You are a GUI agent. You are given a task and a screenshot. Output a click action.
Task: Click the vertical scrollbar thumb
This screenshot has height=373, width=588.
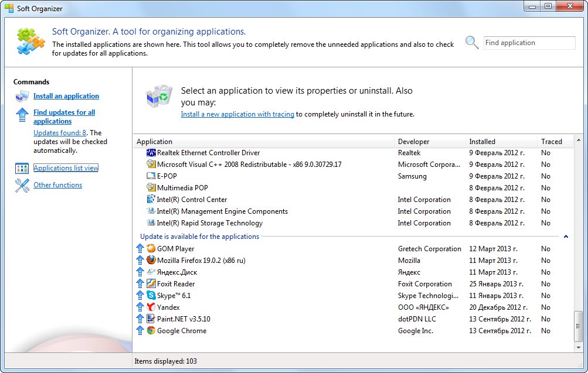click(578, 326)
